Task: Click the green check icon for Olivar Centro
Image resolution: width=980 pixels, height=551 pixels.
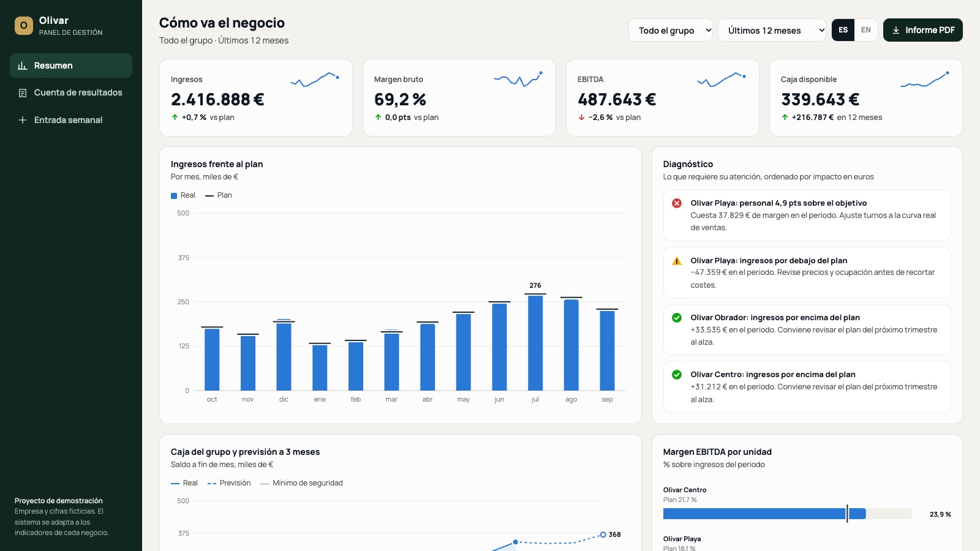Action: [x=677, y=375]
